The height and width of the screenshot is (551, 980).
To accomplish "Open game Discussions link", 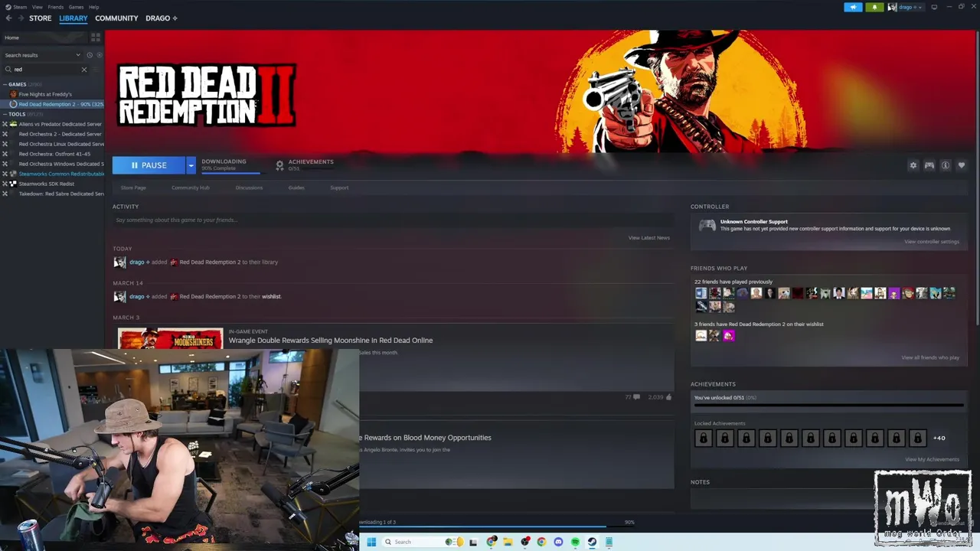I will click(249, 187).
